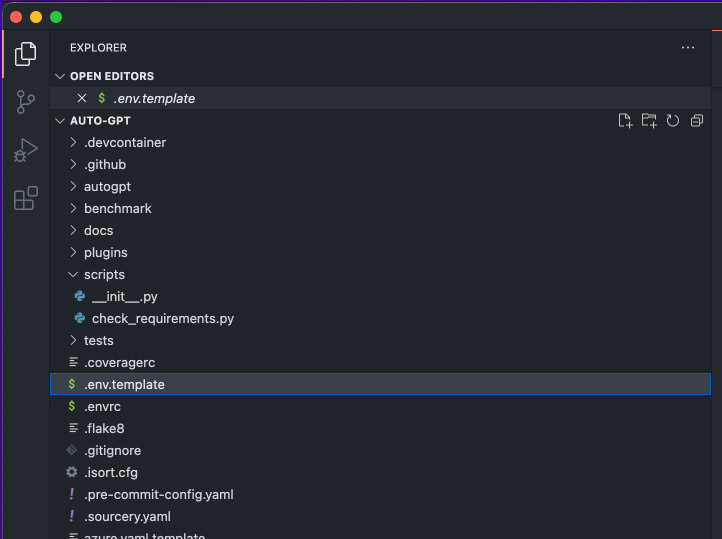Collapse the AUTO-GPT folder section
The image size is (722, 539).
pyautogui.click(x=60, y=121)
